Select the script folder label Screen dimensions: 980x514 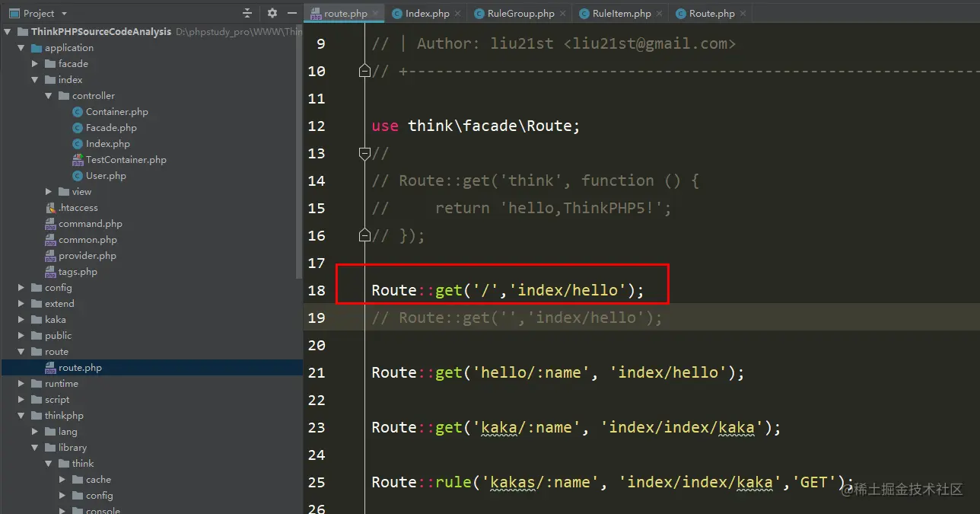[x=57, y=400]
